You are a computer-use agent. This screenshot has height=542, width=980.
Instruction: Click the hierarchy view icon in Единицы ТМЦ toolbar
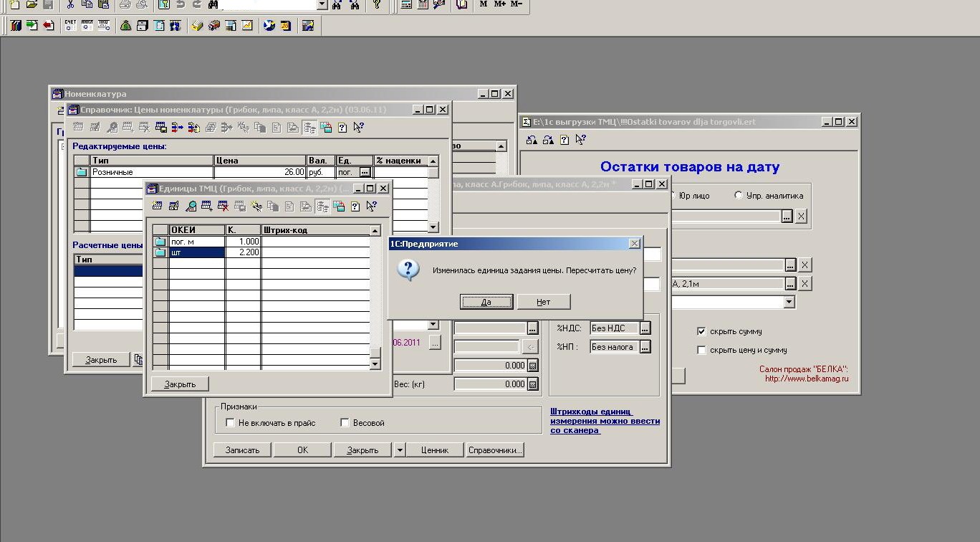tap(322, 206)
